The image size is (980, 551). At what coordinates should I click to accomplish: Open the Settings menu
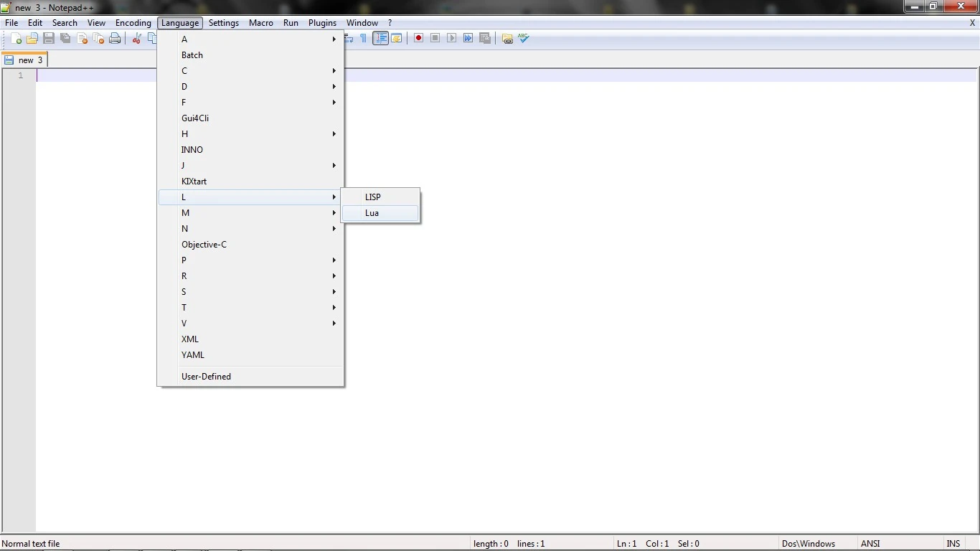[224, 23]
